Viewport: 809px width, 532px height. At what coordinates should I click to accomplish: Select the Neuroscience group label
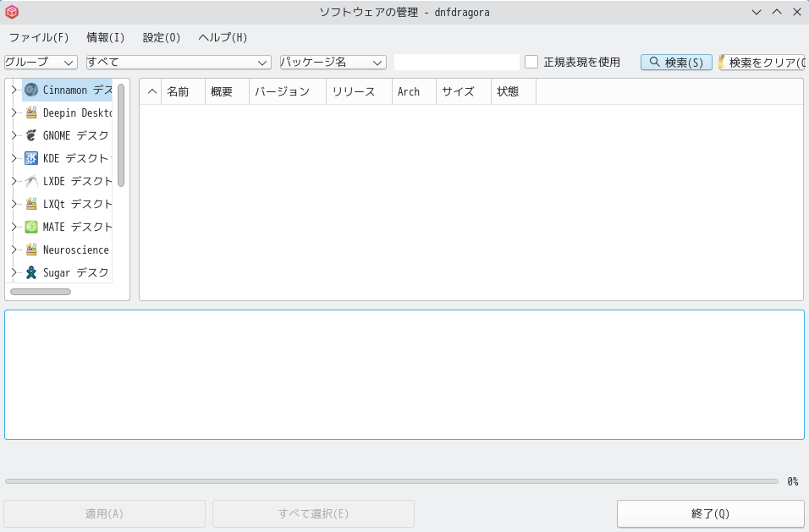click(x=76, y=250)
